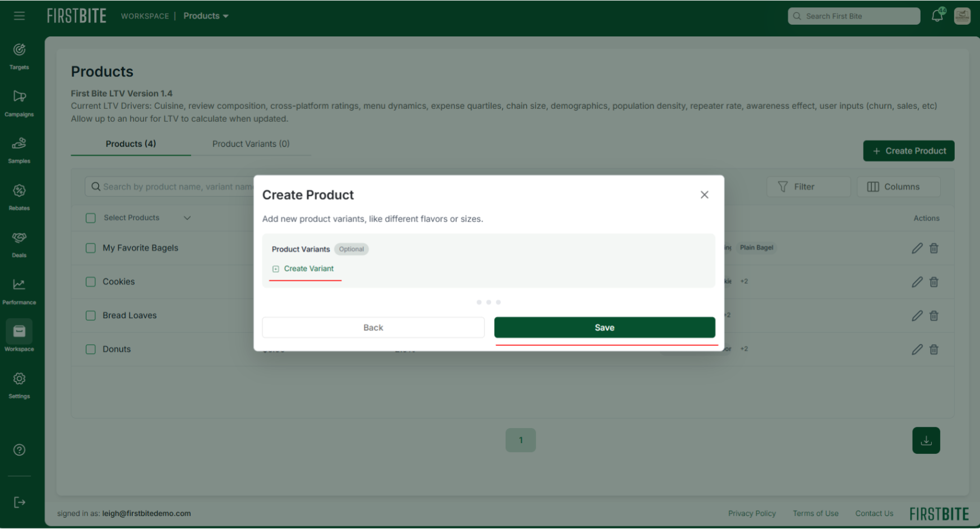Click the FirstBite logo in header
The width and height of the screenshot is (980, 529).
pos(77,16)
